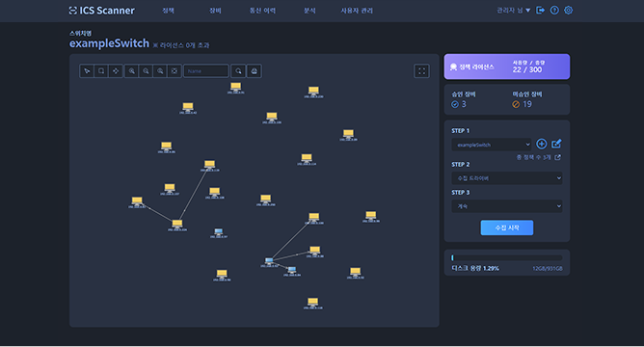Open help via the question mark icon
The height and width of the screenshot is (347, 644).
click(x=554, y=11)
